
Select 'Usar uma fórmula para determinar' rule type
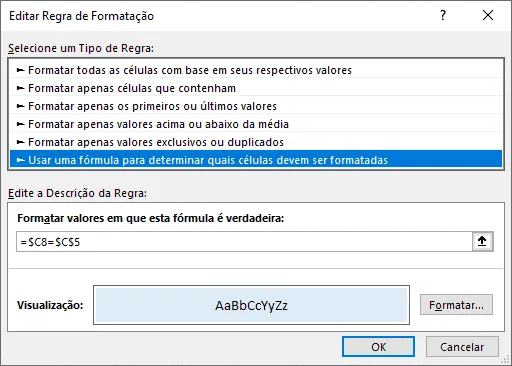pyautogui.click(x=256, y=160)
